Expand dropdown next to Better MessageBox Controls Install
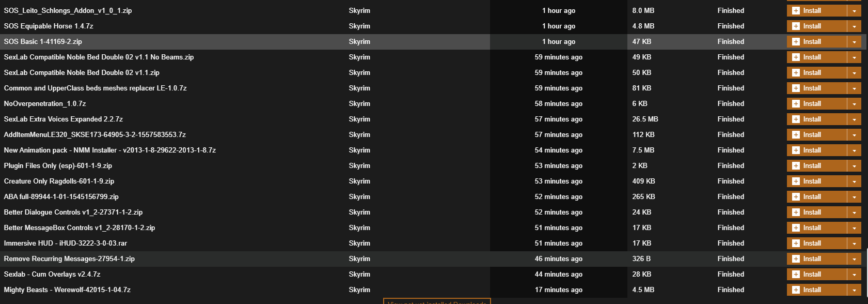This screenshot has width=868, height=304. click(x=854, y=227)
